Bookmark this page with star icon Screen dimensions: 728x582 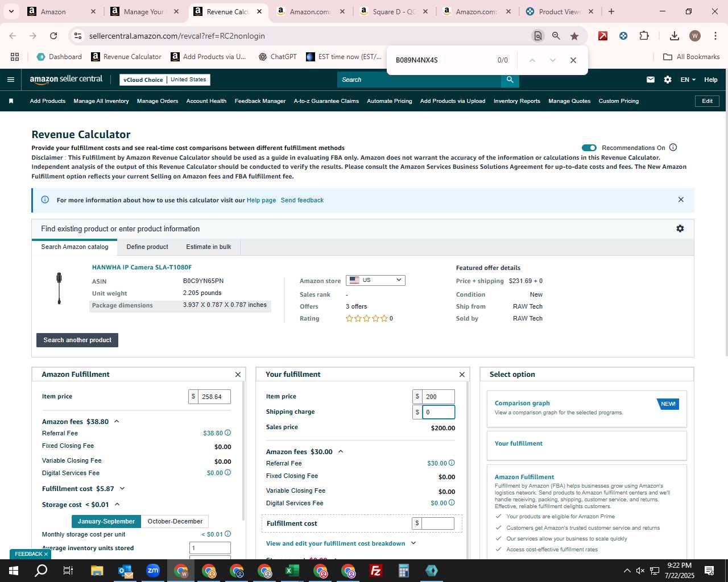(574, 36)
